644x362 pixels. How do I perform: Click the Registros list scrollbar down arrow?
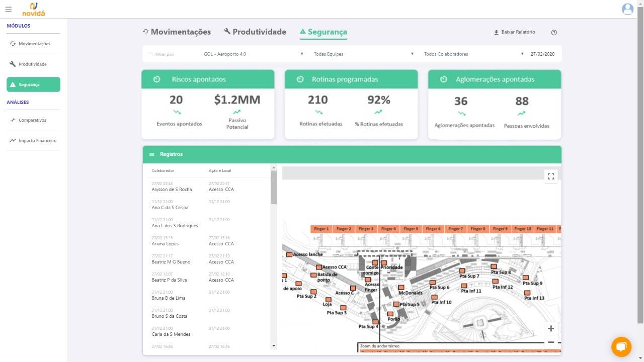tap(274, 345)
